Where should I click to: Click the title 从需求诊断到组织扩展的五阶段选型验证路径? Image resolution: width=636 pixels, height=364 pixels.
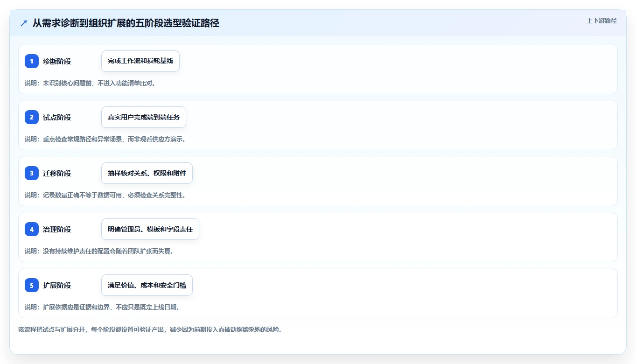click(126, 23)
